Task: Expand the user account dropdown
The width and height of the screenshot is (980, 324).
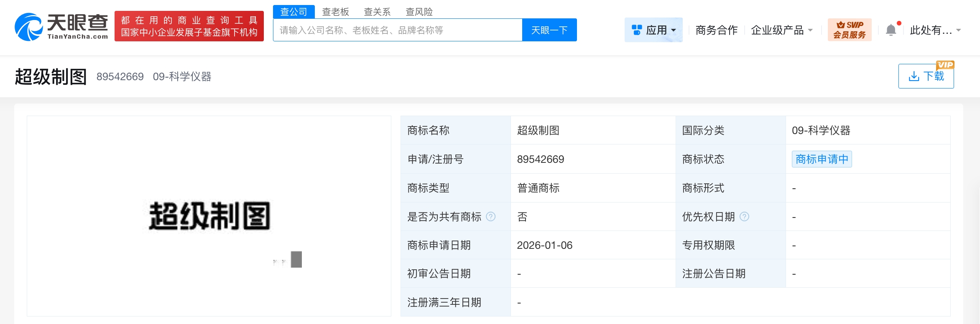Action: coord(935,30)
